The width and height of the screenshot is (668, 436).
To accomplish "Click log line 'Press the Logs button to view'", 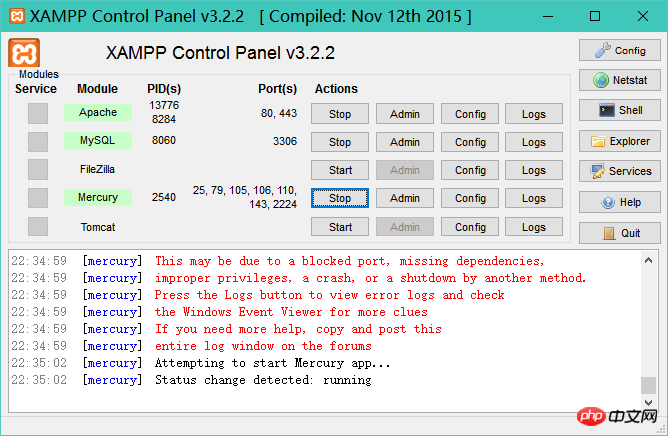I will click(x=329, y=295).
